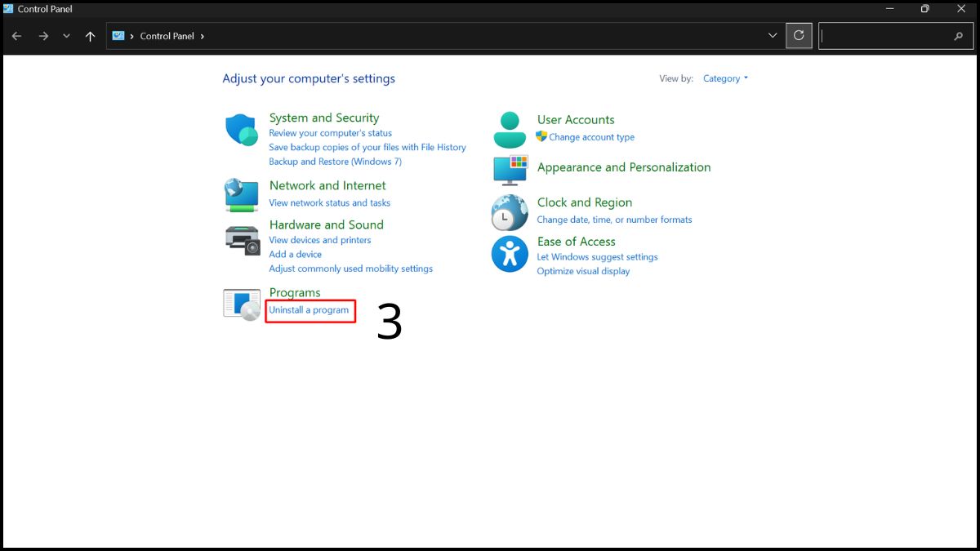This screenshot has height=551, width=980.
Task: Click Optimize visual display link
Action: (x=583, y=271)
